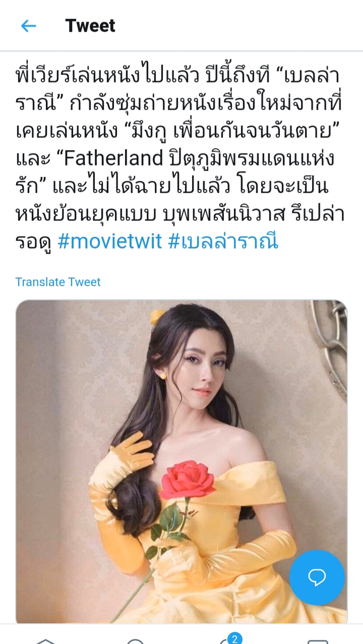
Task: Click Translate Tweet
Action: point(58,282)
